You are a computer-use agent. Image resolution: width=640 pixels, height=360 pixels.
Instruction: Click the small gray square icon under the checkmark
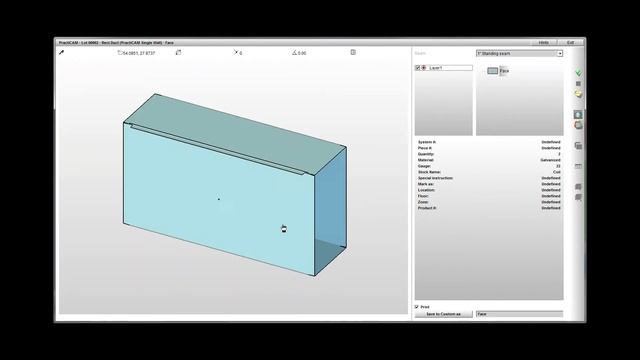click(578, 84)
